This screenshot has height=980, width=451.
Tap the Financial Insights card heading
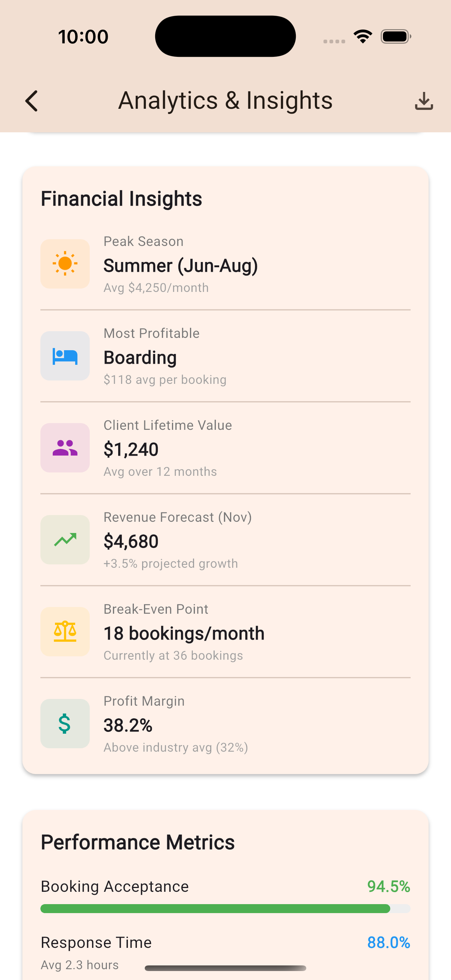click(122, 198)
